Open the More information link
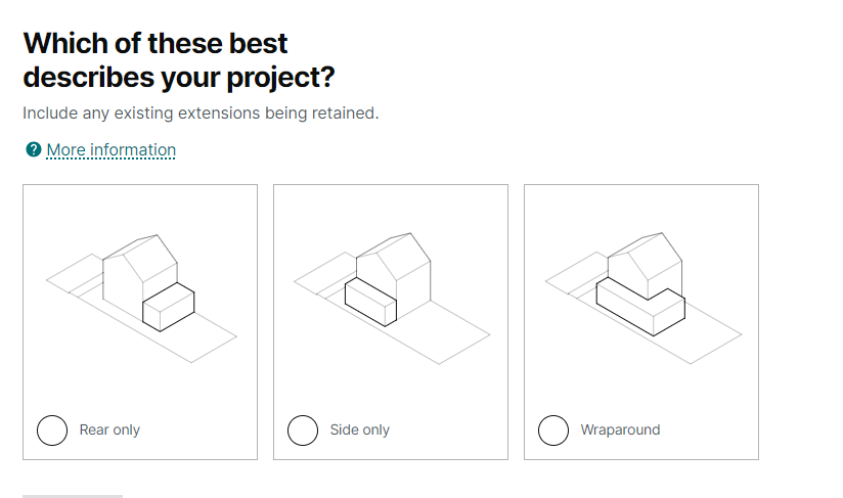 point(111,150)
